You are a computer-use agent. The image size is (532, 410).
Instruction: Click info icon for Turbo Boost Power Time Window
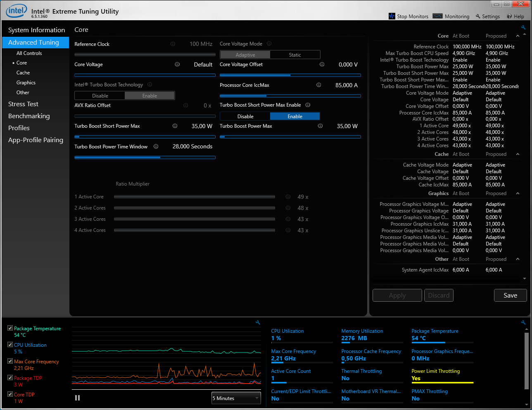pyautogui.click(x=156, y=146)
